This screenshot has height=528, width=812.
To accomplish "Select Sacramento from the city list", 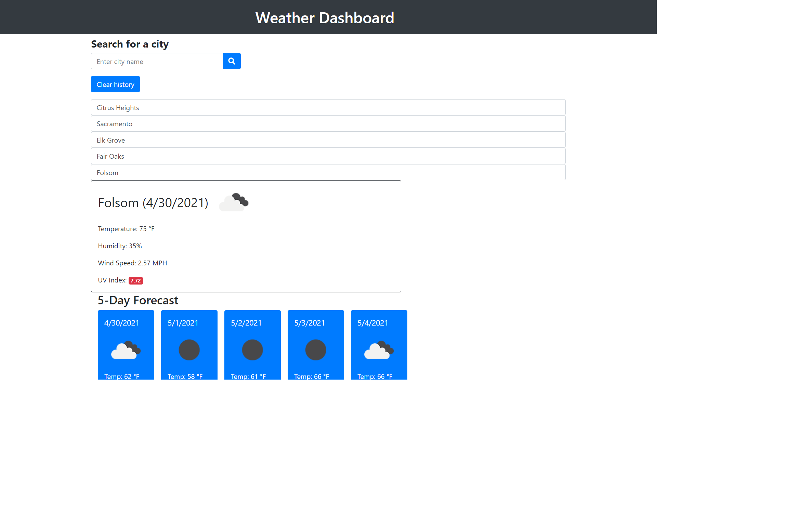I will pyautogui.click(x=327, y=123).
